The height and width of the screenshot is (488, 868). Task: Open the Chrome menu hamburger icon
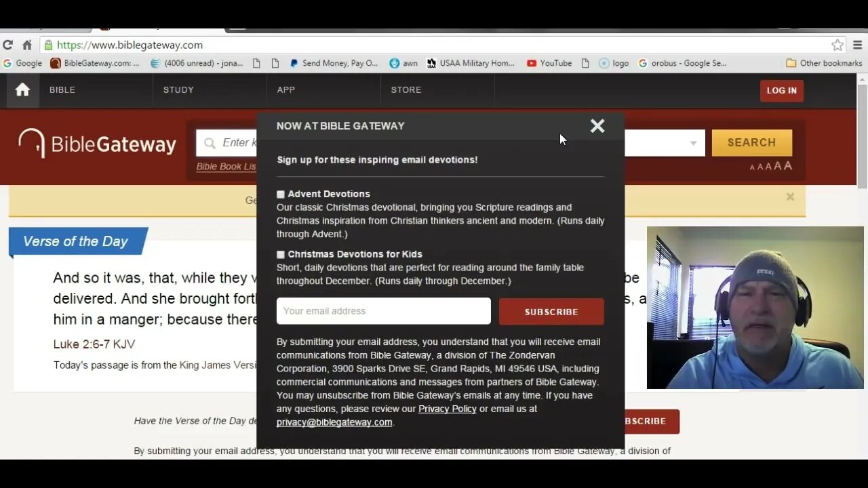tap(859, 45)
